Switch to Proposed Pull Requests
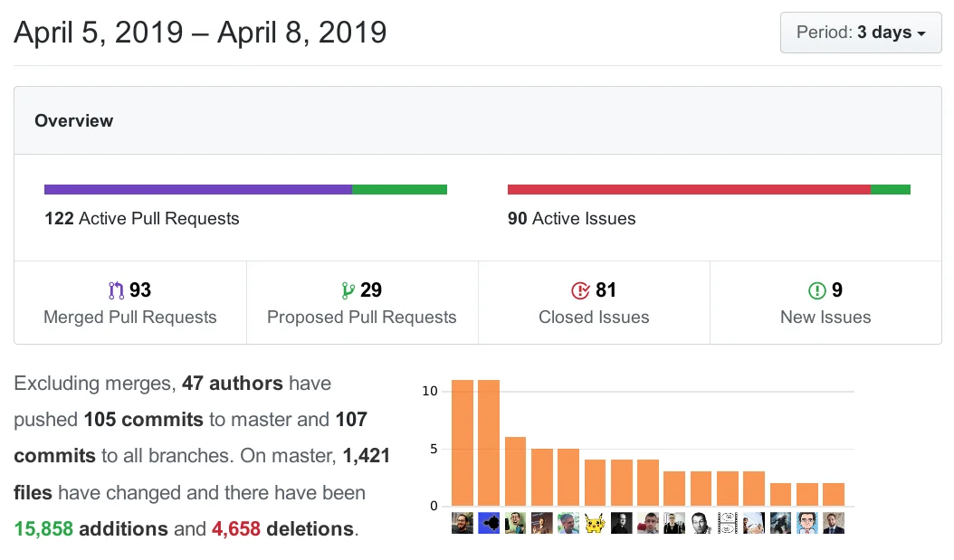The height and width of the screenshot is (560, 954). (362, 318)
